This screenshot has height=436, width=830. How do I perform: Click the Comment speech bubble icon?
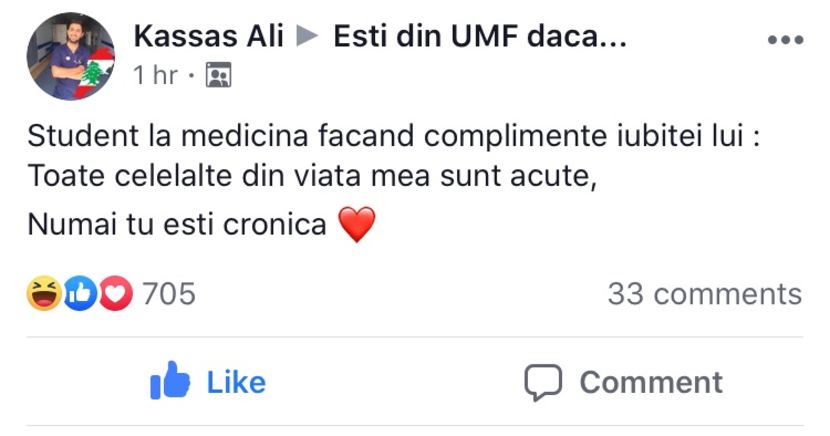(x=543, y=381)
